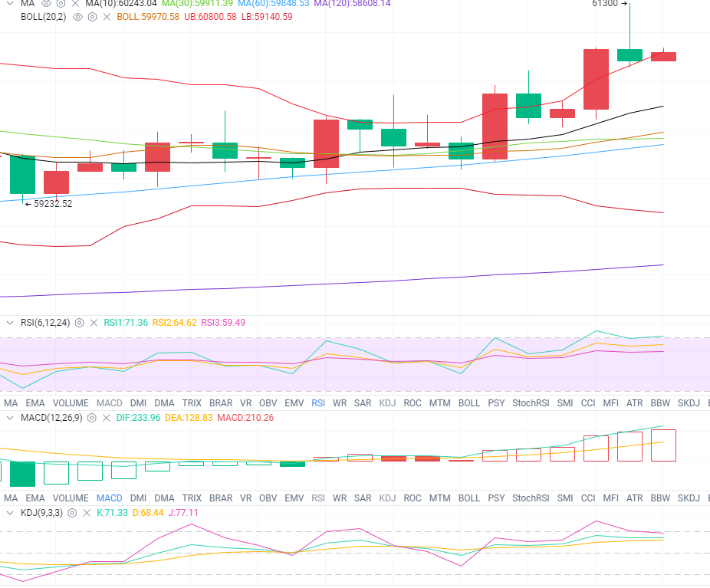The width and height of the screenshot is (710, 588).
Task: Click the D:68.44 value
Action: tap(148, 513)
